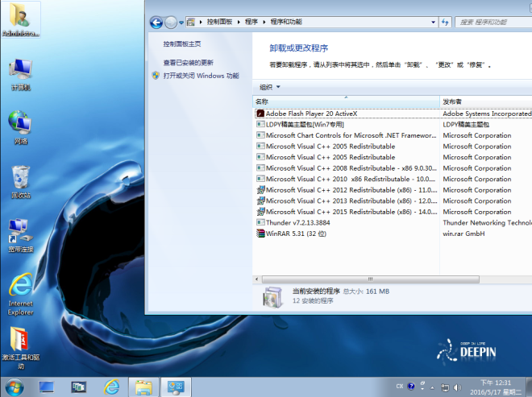Select Visual C++ 2008 Redistributable x86 9.0.30

click(x=351, y=168)
